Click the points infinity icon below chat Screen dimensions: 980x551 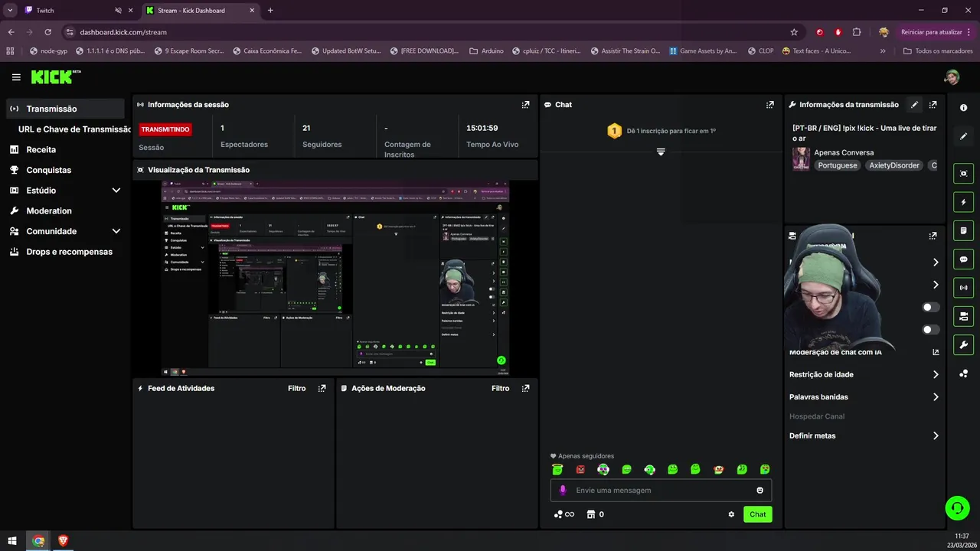click(x=563, y=514)
